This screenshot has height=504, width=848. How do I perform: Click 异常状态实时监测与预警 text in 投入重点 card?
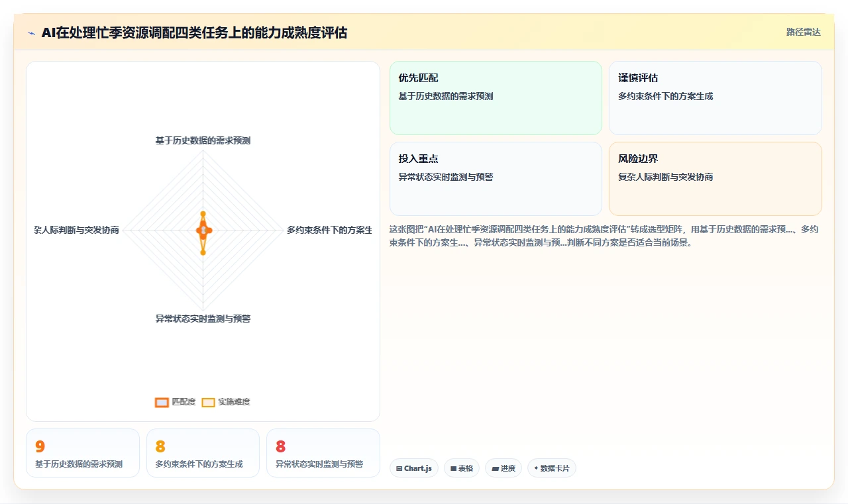(446, 177)
